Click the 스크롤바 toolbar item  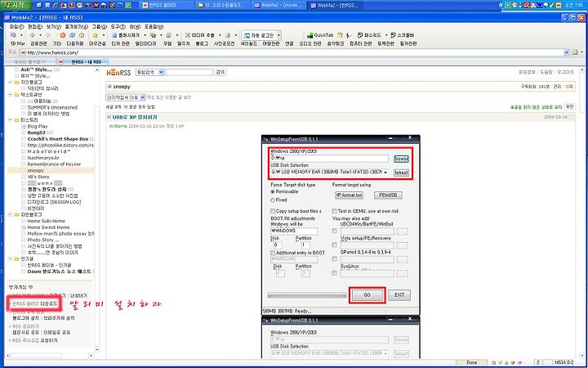point(402,35)
